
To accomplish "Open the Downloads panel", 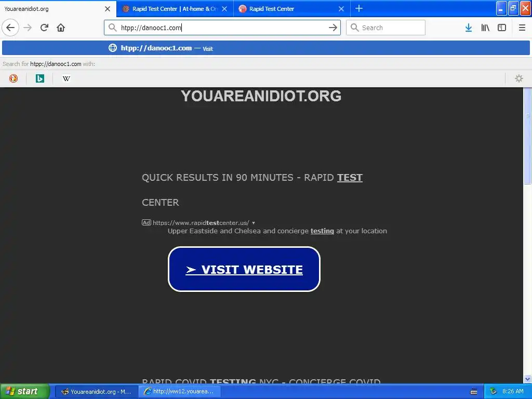I will point(469,28).
